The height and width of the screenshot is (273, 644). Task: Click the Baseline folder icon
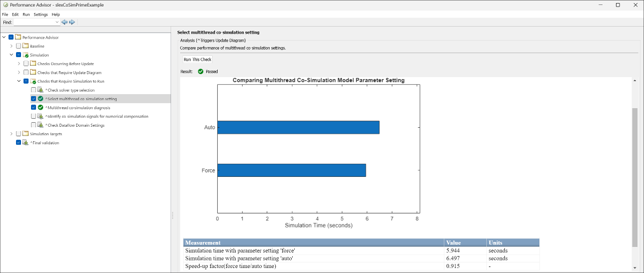coord(26,46)
